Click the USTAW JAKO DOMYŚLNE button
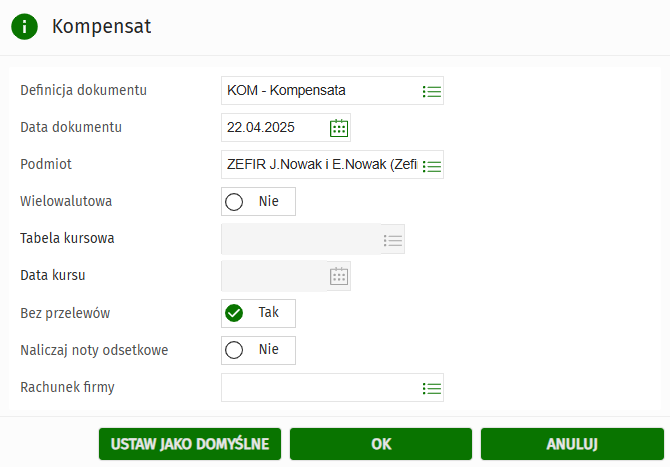 pyautogui.click(x=190, y=444)
